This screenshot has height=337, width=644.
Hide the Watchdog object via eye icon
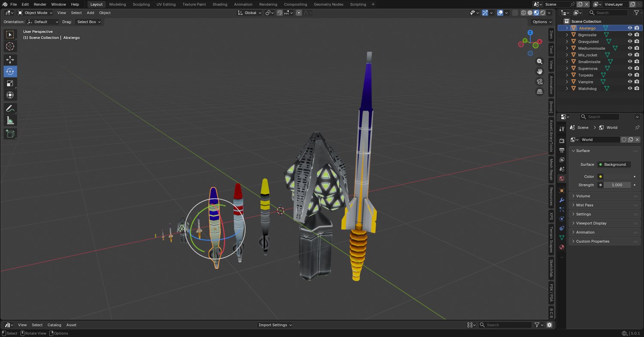(630, 89)
